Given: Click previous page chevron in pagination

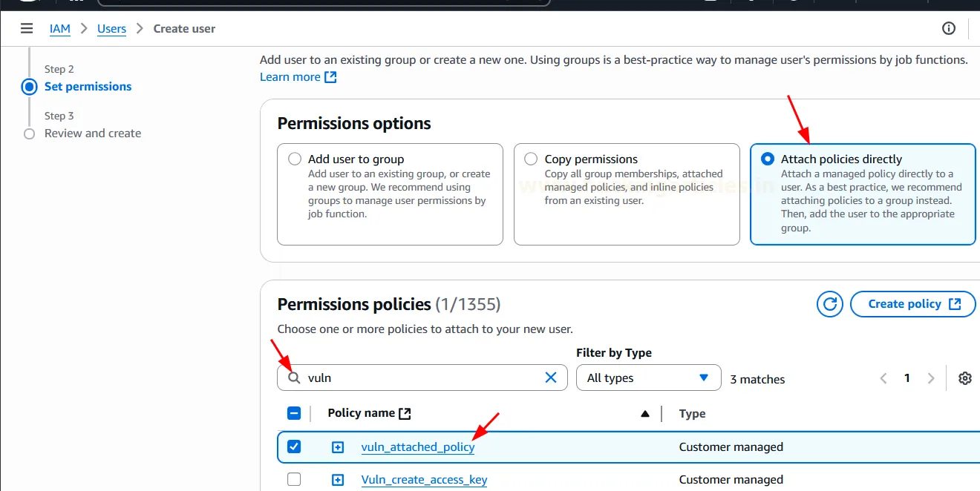Looking at the screenshot, I should pos(883,378).
